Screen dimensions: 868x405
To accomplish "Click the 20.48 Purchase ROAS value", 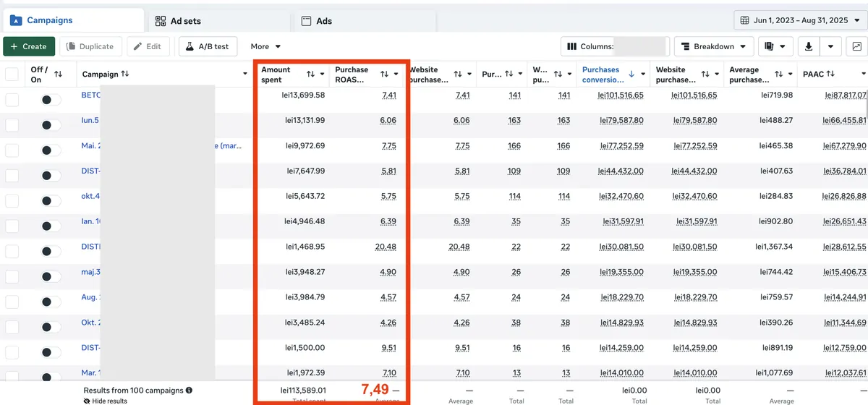I will tap(386, 247).
